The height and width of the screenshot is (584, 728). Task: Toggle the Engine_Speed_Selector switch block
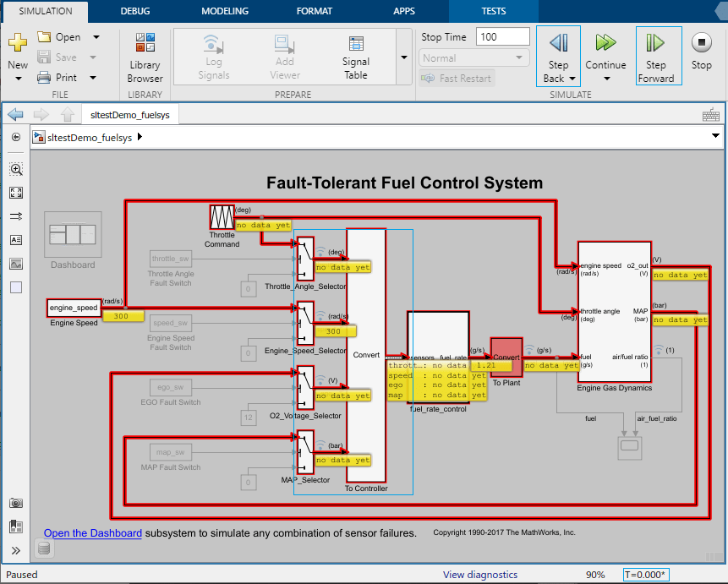(305, 323)
